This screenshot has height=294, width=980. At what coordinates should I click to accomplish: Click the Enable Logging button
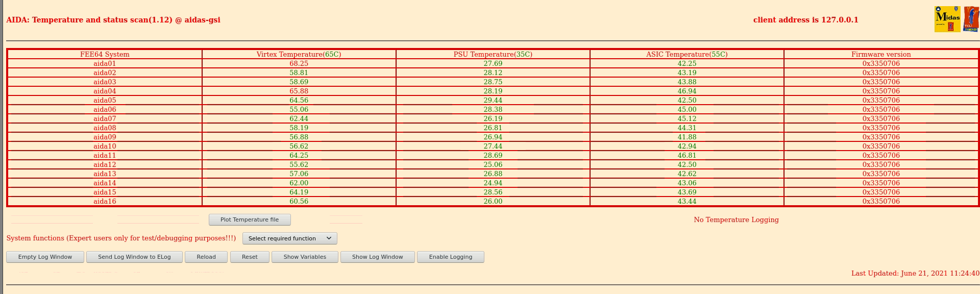tap(451, 257)
